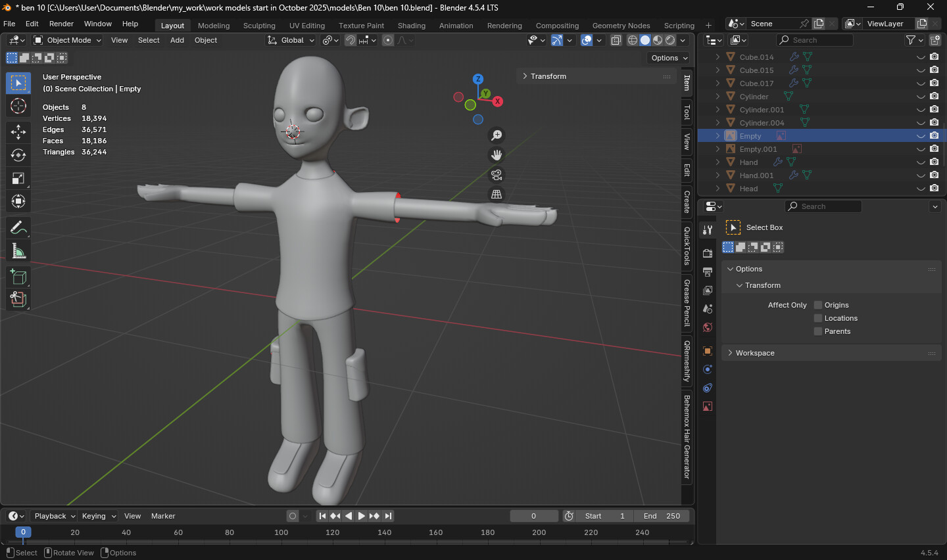
Task: Open the Global transform orientation dropdown
Action: (291, 40)
